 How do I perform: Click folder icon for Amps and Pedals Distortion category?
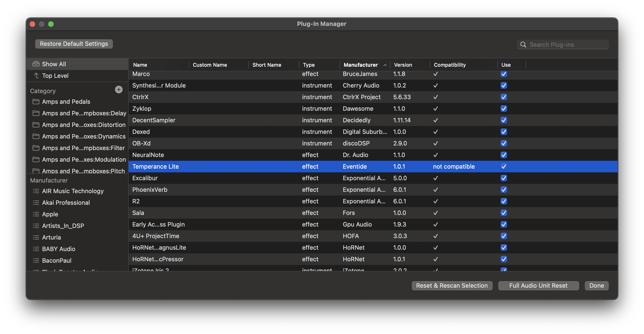tap(36, 125)
